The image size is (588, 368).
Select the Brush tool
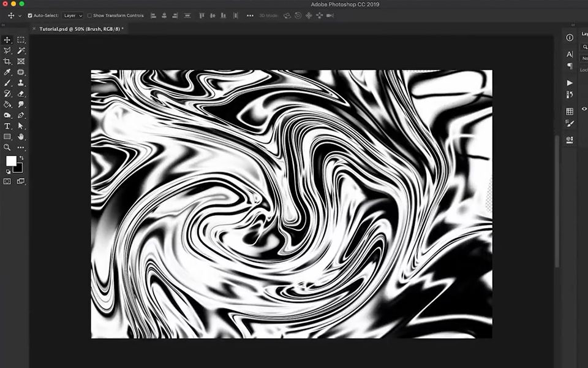pos(7,83)
